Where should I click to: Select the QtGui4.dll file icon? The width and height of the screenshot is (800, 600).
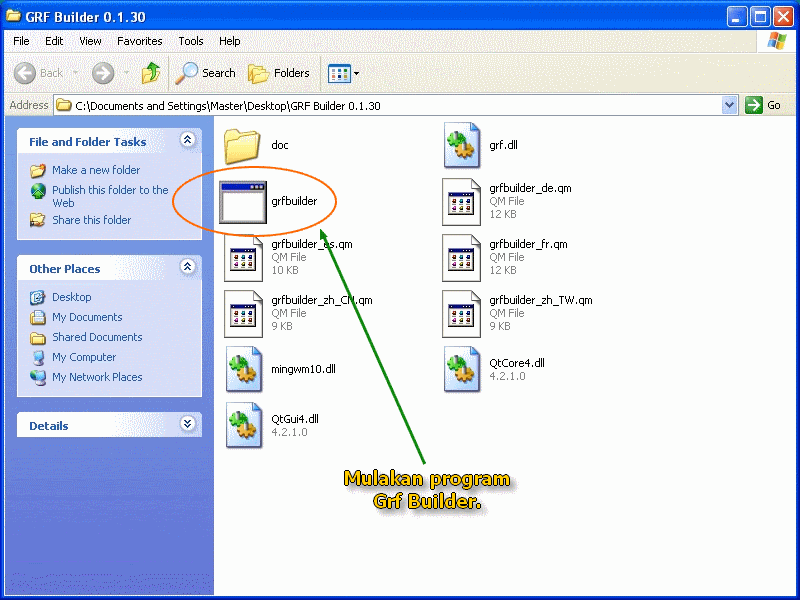coord(243,426)
